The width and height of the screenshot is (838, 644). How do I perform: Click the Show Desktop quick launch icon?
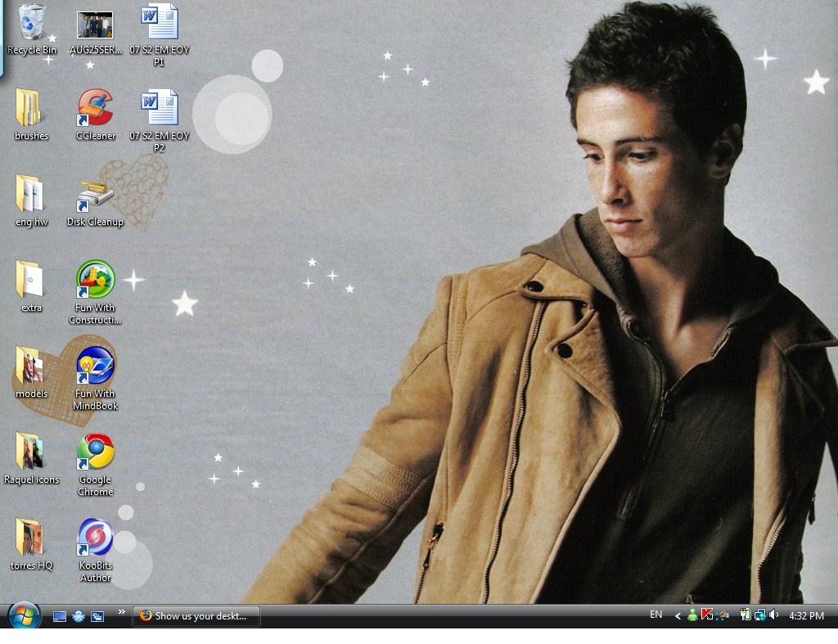point(60,616)
